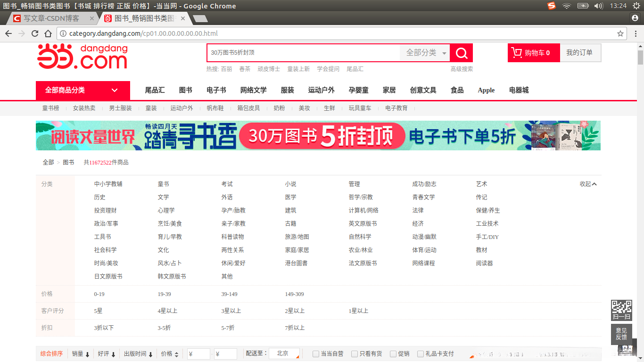The width and height of the screenshot is (644, 362).
Task: Open a new browser tab
Action: coord(200,18)
